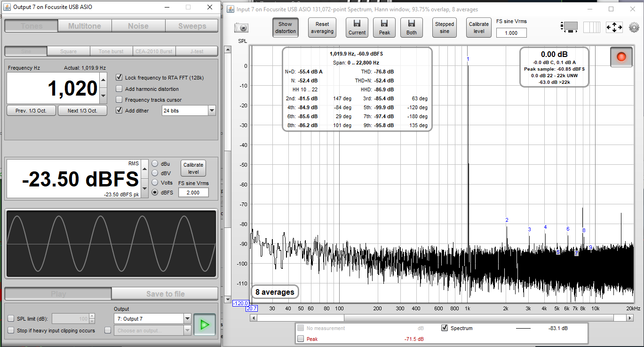Click the scrollbar right arrow under the graph
This screenshot has height=347, width=644.
tap(630, 318)
